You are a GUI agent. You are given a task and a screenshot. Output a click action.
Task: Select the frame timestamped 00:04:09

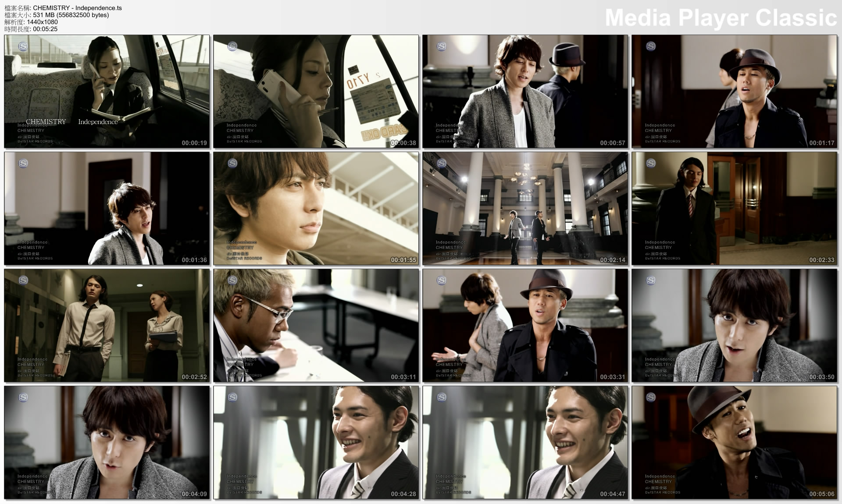pyautogui.click(x=107, y=442)
